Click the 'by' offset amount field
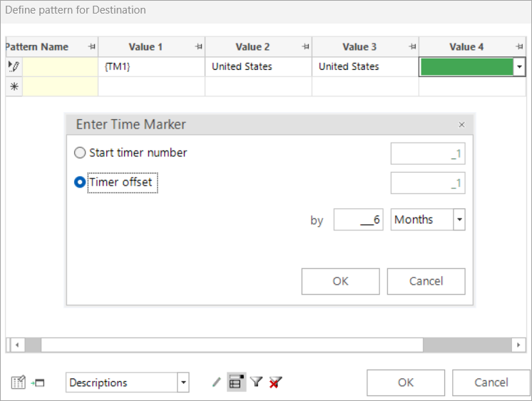The height and width of the screenshot is (401, 532). point(358,220)
